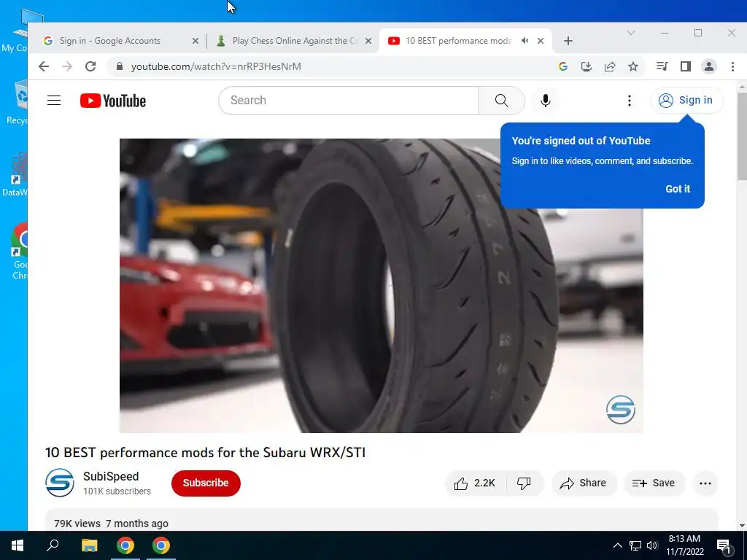Click the page vertical scrollbar
Viewport: 747px width, 560px height.
point(742,136)
